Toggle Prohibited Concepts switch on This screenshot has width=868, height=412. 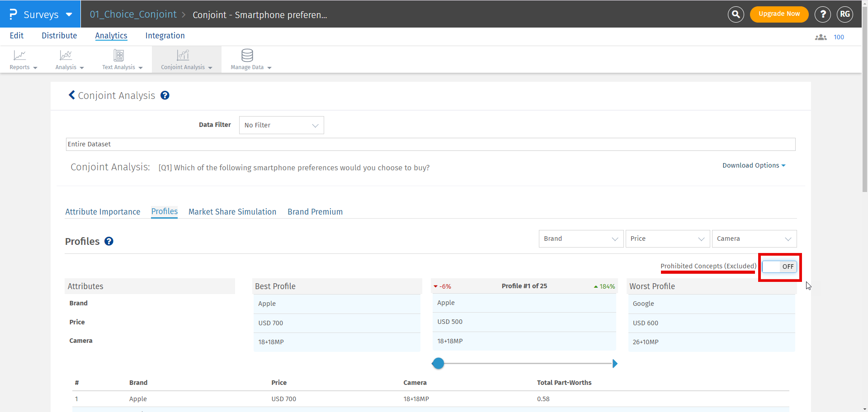point(779,267)
